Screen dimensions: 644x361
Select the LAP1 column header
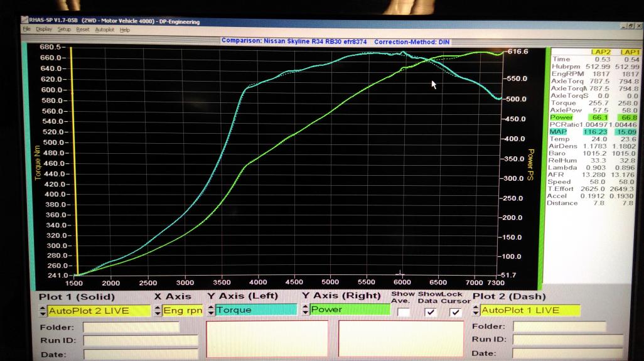[630, 52]
